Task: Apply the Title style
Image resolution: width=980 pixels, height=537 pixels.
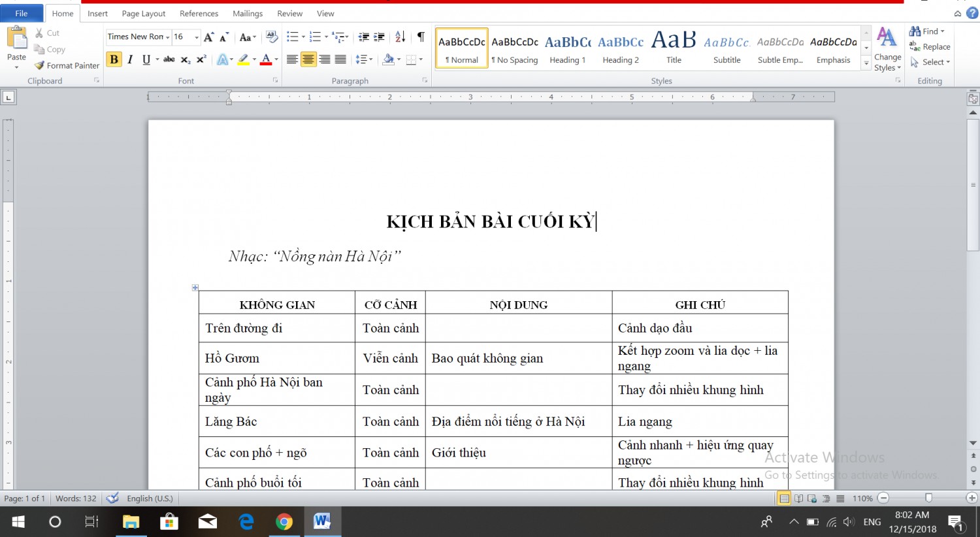Action: point(674,48)
